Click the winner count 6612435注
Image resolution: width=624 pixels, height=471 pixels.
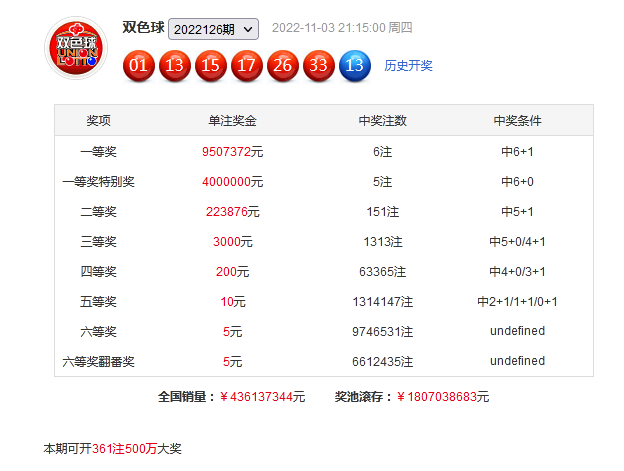pos(382,362)
